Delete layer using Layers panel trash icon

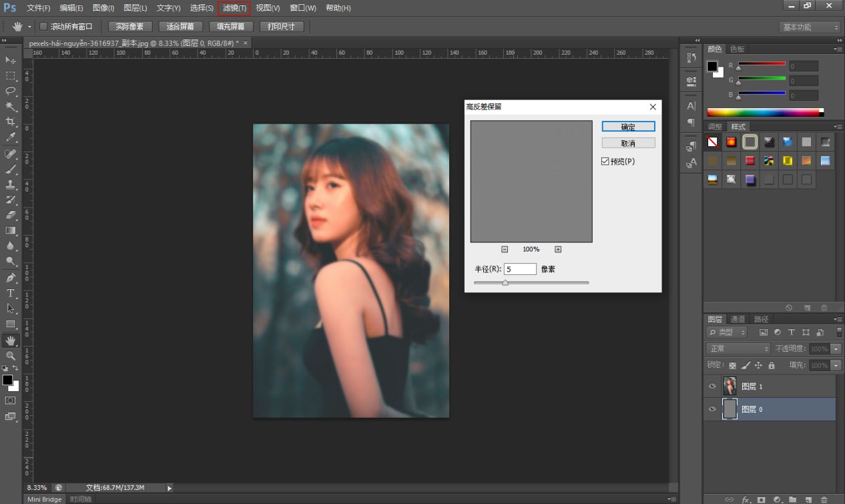click(824, 499)
